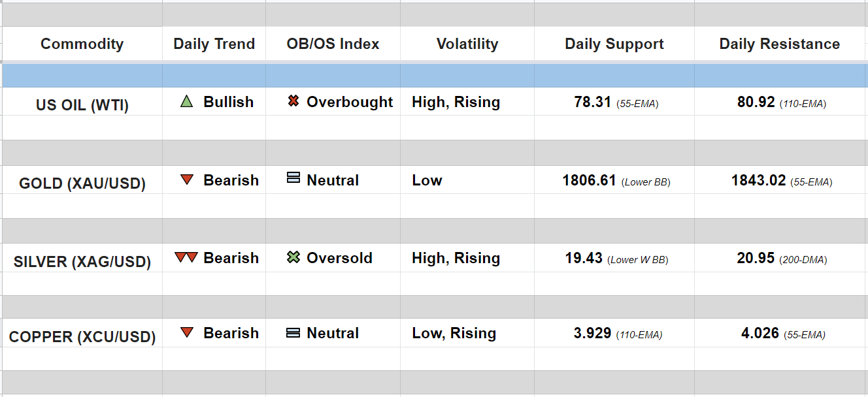Click Silver's double red down arrows

click(186, 258)
